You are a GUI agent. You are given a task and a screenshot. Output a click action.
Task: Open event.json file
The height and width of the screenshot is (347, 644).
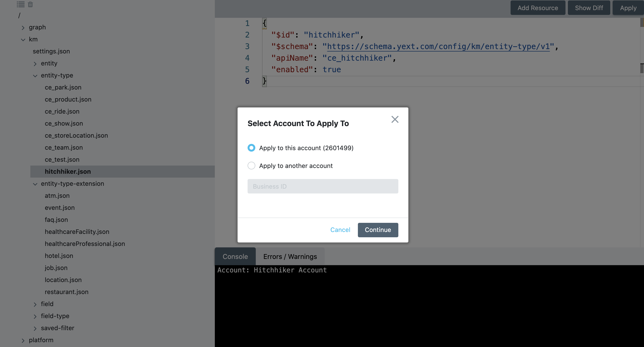click(x=59, y=208)
